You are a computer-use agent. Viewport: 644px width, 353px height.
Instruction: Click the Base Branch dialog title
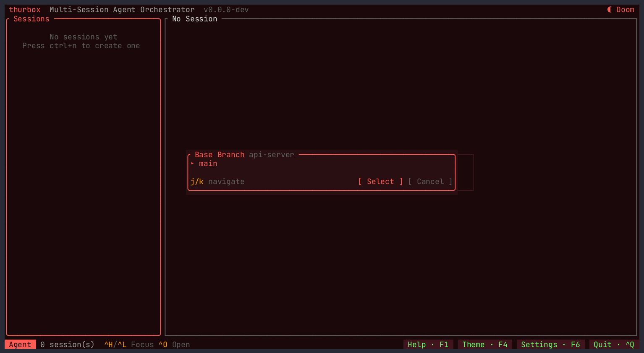(x=220, y=155)
